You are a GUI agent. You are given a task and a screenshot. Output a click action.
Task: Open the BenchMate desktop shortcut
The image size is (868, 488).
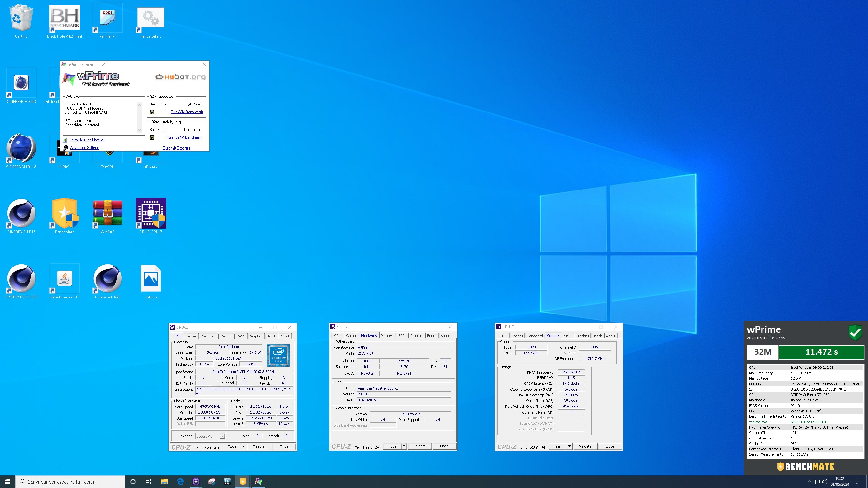pyautogui.click(x=64, y=216)
